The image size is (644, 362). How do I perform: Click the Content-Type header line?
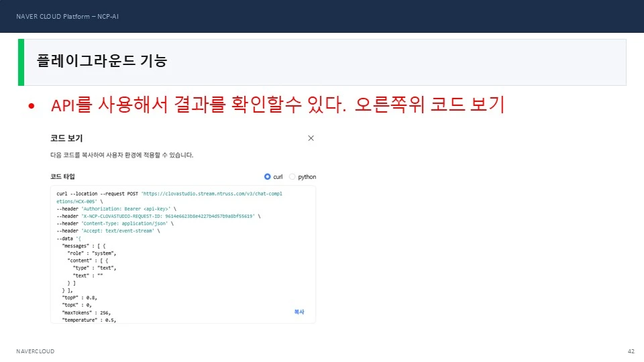pos(115,224)
